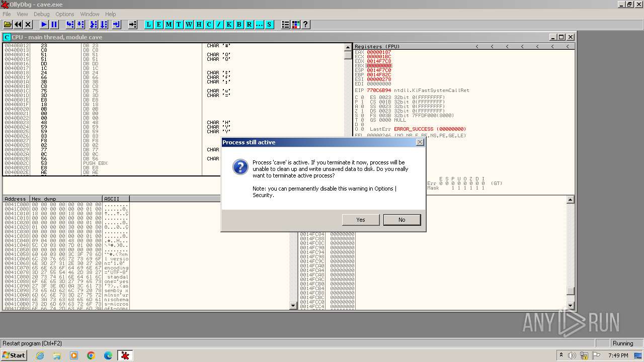Click the Execute till return icon

tap(117, 24)
